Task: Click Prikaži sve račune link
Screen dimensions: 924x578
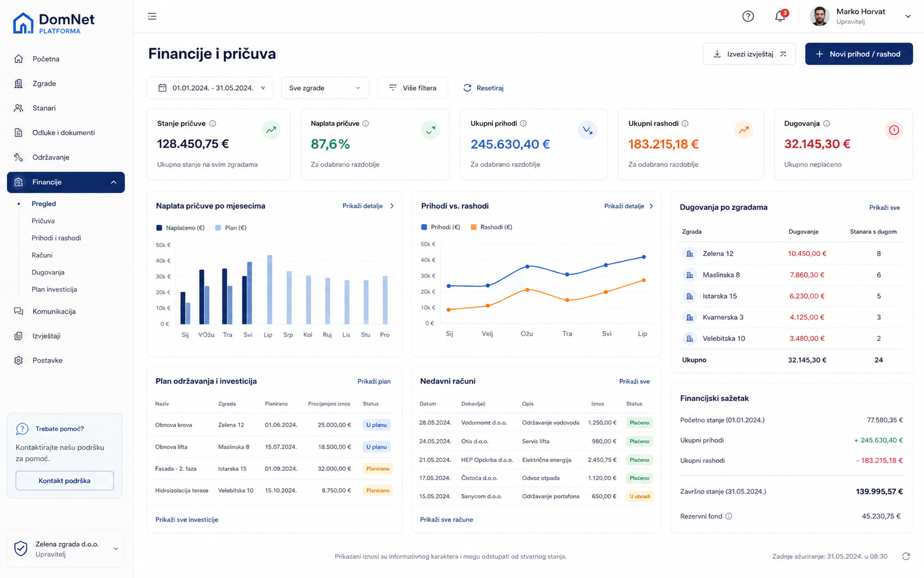Action: 446,520
